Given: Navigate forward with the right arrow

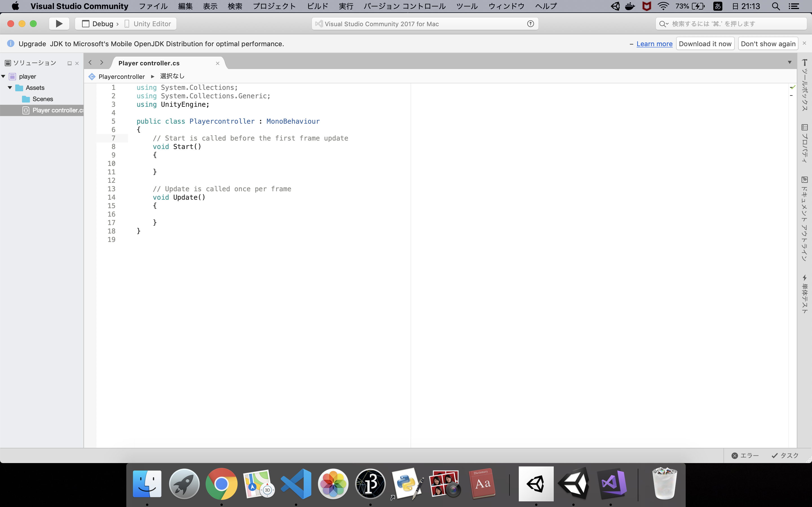Looking at the screenshot, I should [101, 63].
